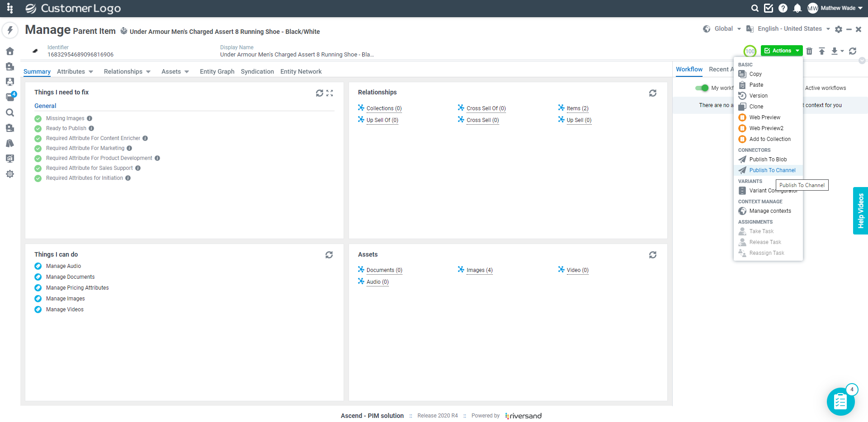
Task: Refresh the Things I can do panel
Action: [x=329, y=255]
